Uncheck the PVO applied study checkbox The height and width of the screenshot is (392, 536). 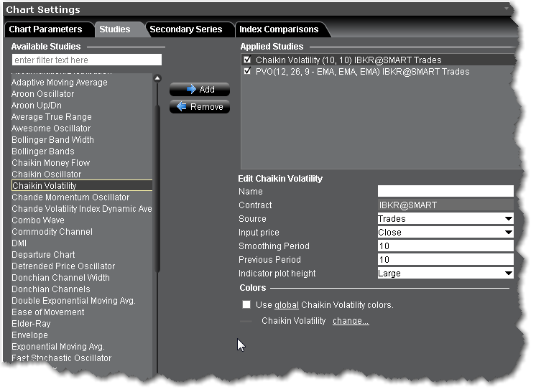[247, 72]
